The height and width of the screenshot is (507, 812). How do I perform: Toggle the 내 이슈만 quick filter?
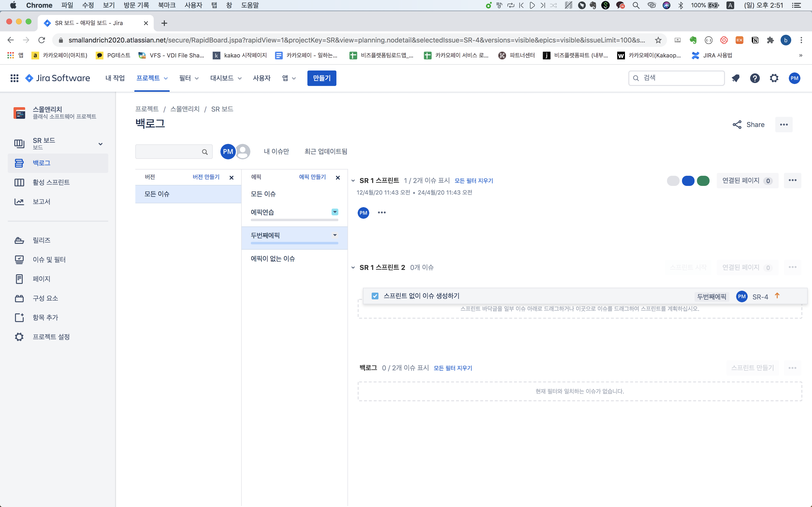(x=276, y=152)
